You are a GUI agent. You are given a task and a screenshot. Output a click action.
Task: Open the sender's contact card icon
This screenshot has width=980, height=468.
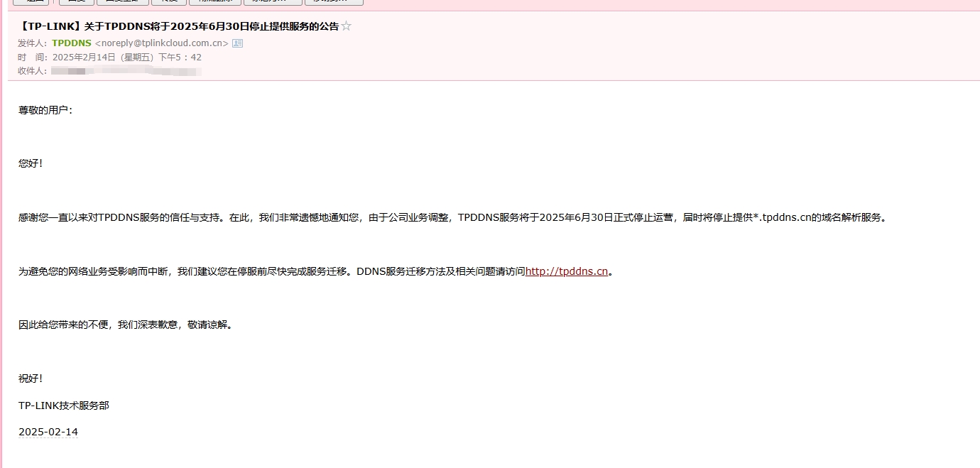[237, 43]
